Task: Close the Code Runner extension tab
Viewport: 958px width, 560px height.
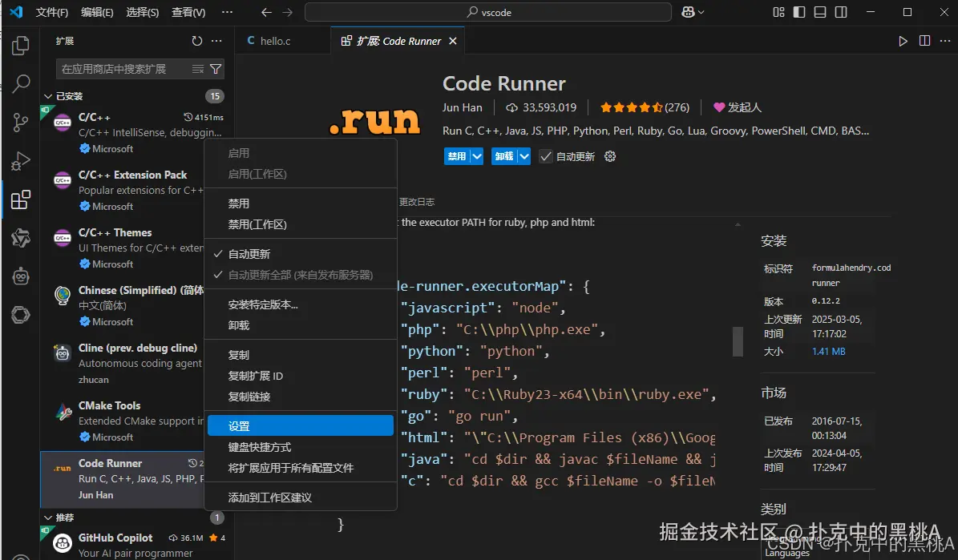Action: (x=453, y=41)
